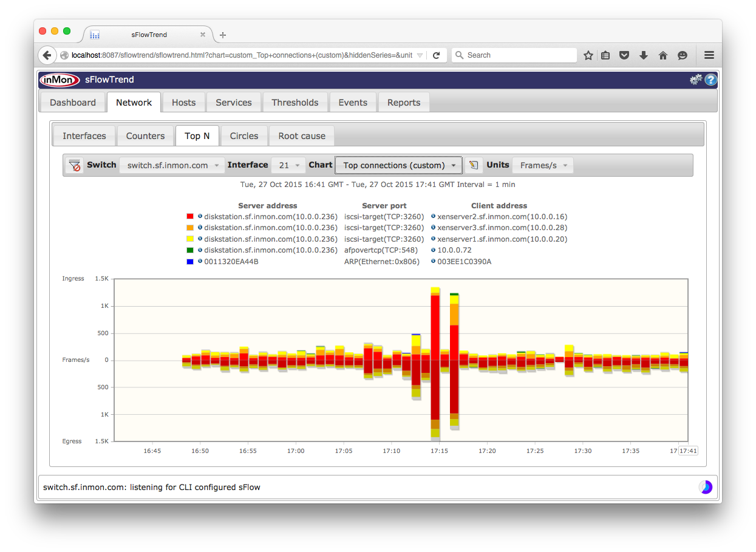This screenshot has height=552, width=756.
Task: Open the Chart dropdown Top connections (custom)
Action: (x=398, y=165)
